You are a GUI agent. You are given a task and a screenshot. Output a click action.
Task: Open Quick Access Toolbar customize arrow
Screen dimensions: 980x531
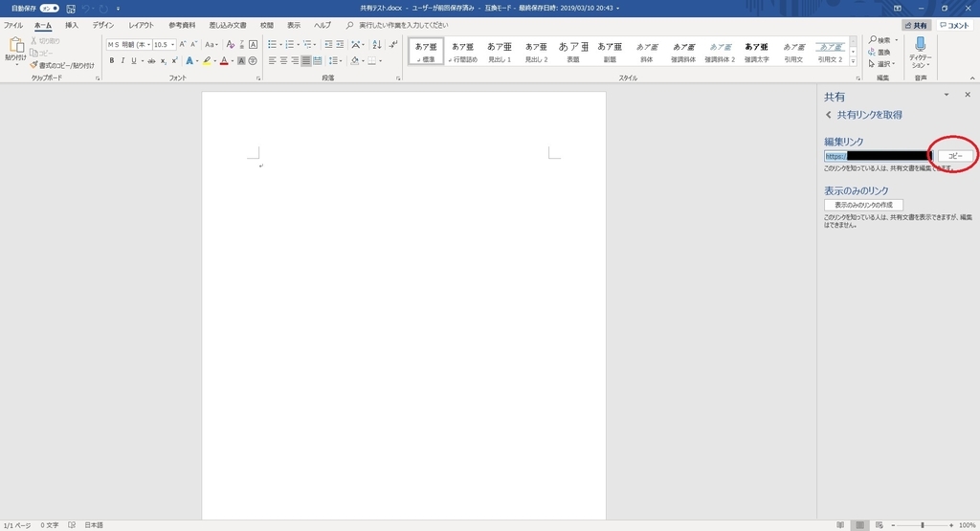point(118,8)
